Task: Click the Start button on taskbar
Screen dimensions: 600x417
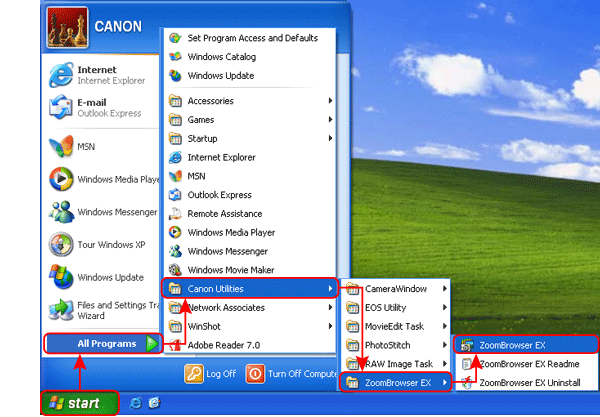Action: (79, 403)
